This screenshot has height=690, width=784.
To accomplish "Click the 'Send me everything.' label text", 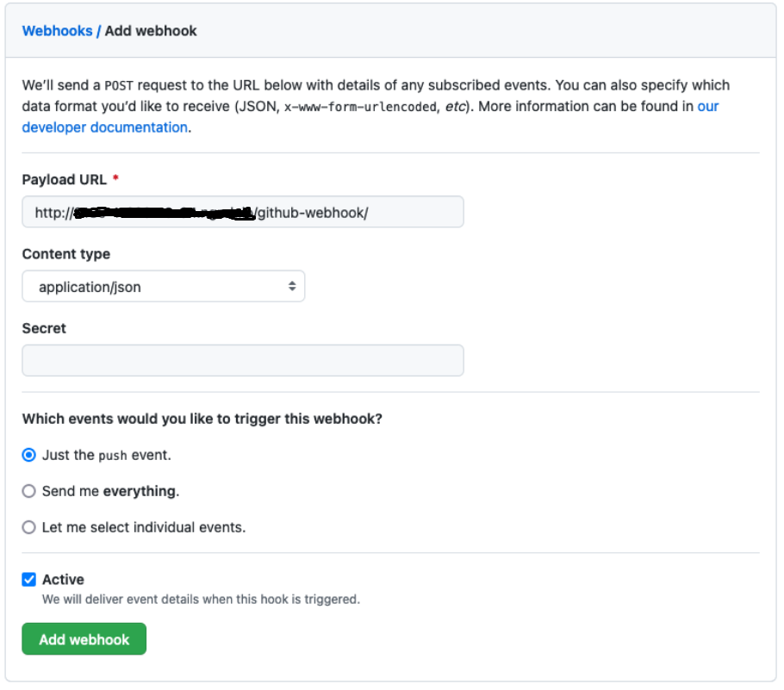I will point(110,491).
